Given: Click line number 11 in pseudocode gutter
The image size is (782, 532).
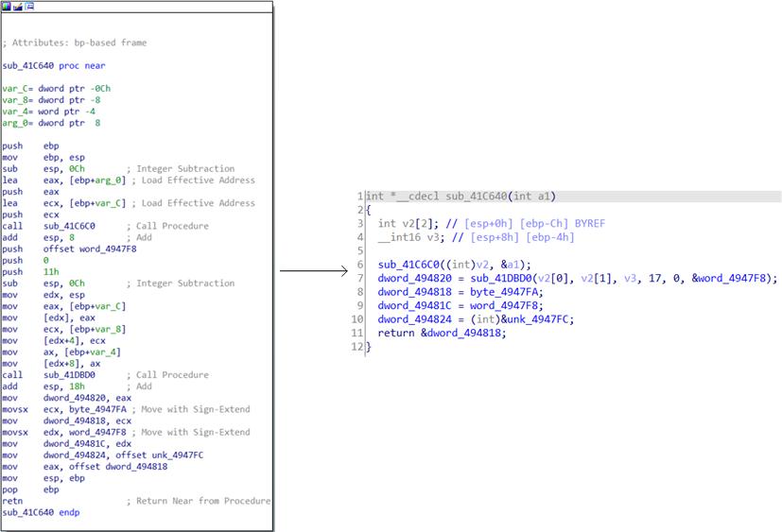Looking at the screenshot, I should coord(357,333).
